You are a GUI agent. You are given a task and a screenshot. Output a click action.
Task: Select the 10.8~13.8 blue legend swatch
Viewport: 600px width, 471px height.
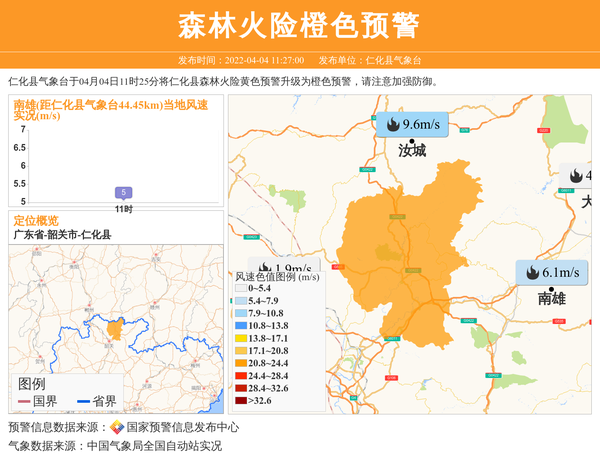coord(241,326)
